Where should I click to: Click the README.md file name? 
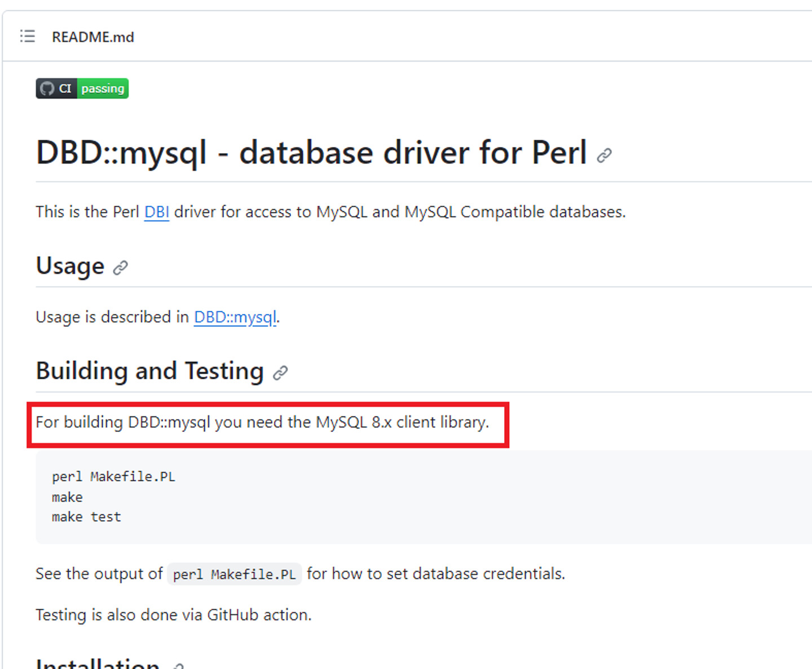[x=93, y=37]
